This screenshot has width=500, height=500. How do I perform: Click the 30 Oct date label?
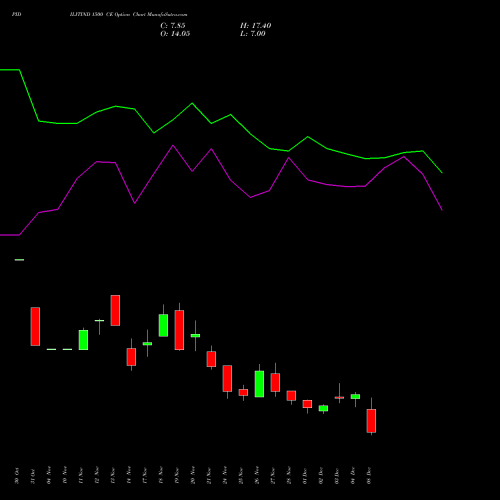pyautogui.click(x=17, y=476)
